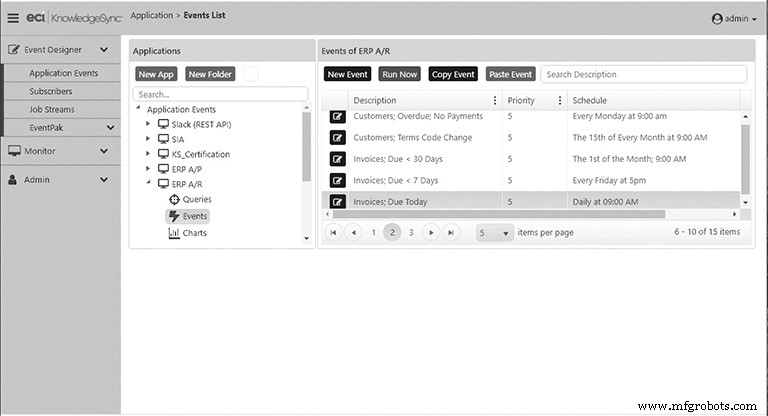The height and width of the screenshot is (416, 768).
Task: Click the Paste Event button
Action: click(x=510, y=74)
